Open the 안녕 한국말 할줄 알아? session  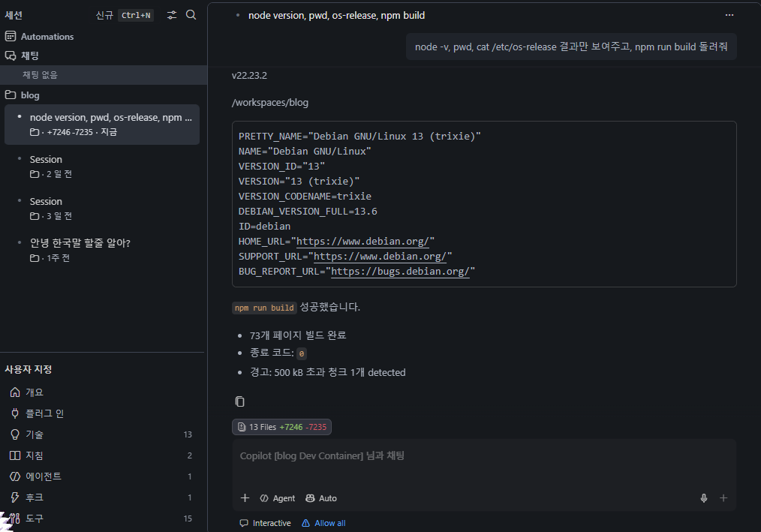102,250
